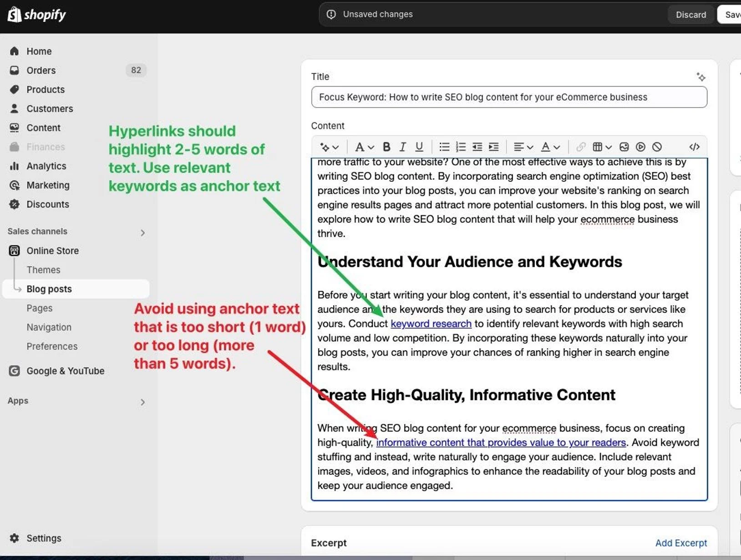Open the insert table dropdown
The width and height of the screenshot is (741, 560).
click(602, 147)
